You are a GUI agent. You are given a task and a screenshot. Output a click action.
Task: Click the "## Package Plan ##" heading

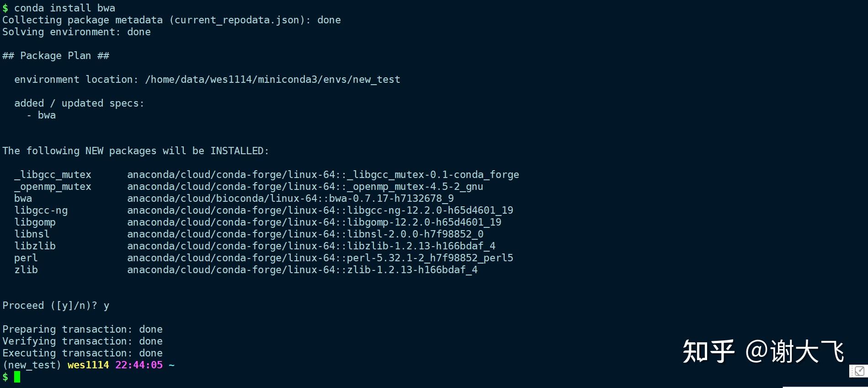point(56,56)
